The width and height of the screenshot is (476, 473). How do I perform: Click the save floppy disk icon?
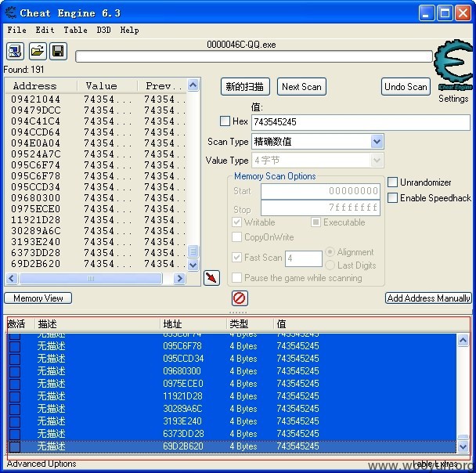[x=58, y=52]
